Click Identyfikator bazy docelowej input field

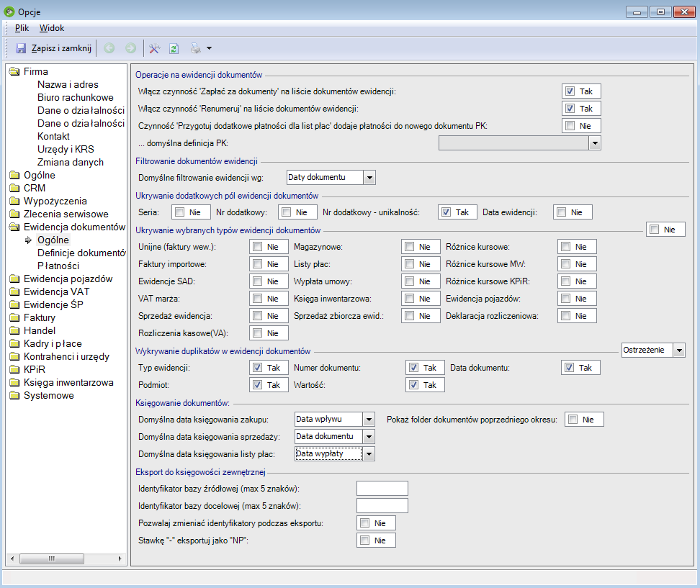382,506
